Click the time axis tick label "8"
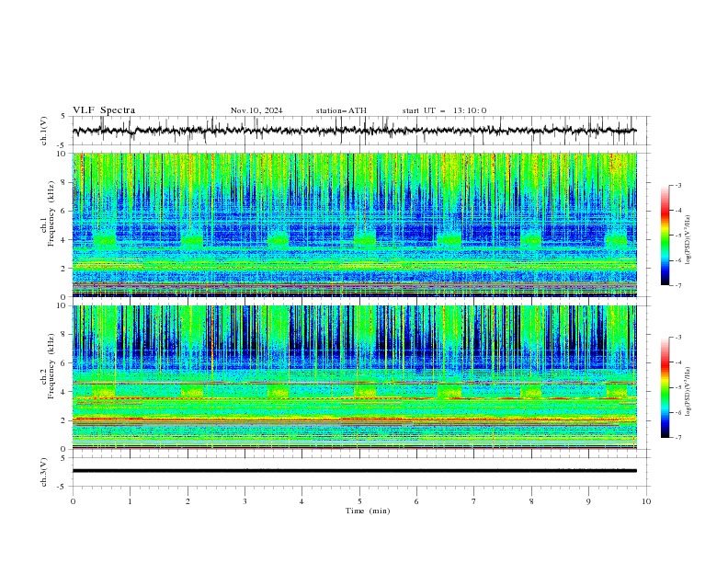 pos(531,501)
